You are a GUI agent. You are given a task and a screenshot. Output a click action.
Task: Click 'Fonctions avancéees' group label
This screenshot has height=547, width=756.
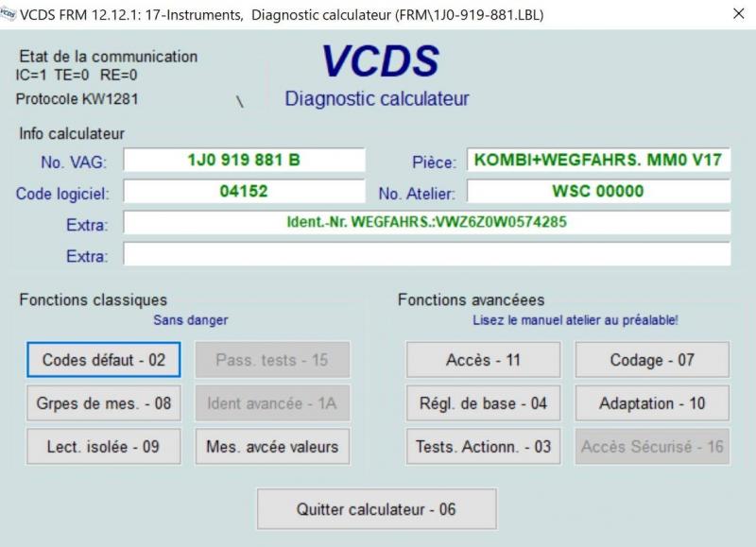tap(471, 299)
